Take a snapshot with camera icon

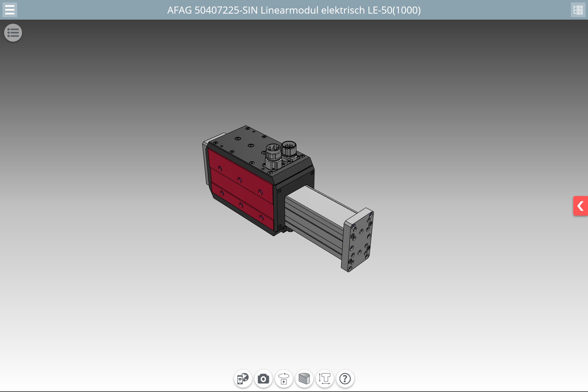[263, 379]
